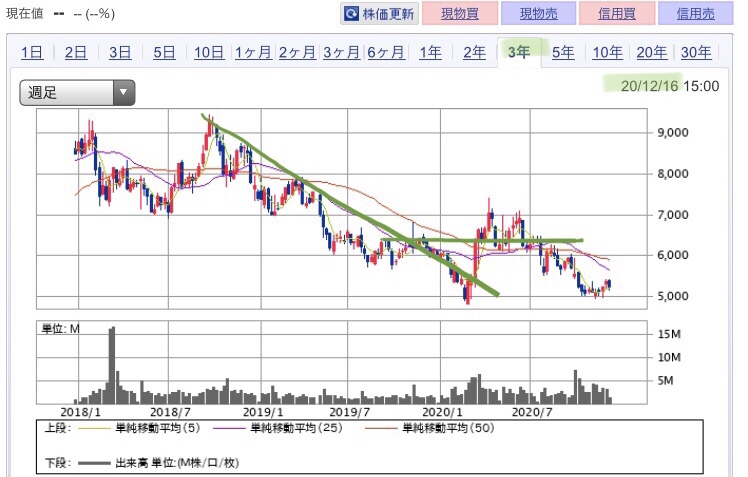The image size is (748, 477).
Task: Show the 2年 chart range
Action: pyautogui.click(x=475, y=52)
